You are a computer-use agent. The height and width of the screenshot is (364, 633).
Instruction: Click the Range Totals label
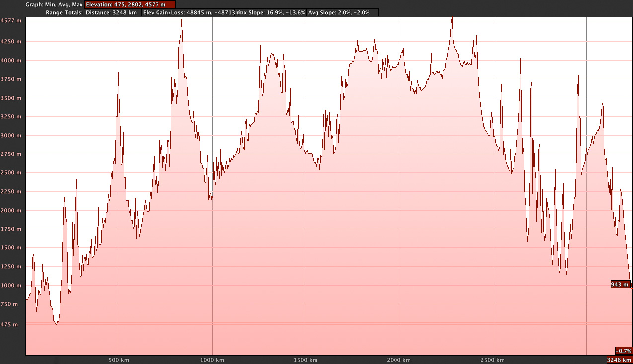pos(64,12)
